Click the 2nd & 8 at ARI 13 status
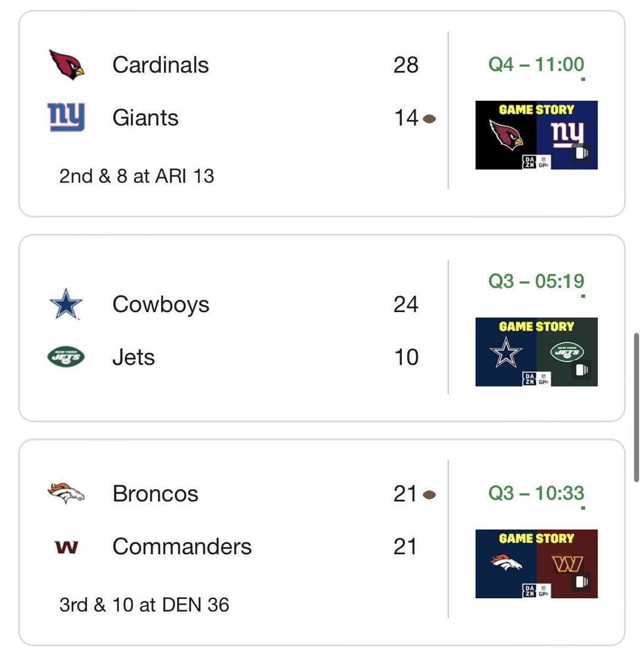This screenshot has height=655, width=644. click(137, 176)
